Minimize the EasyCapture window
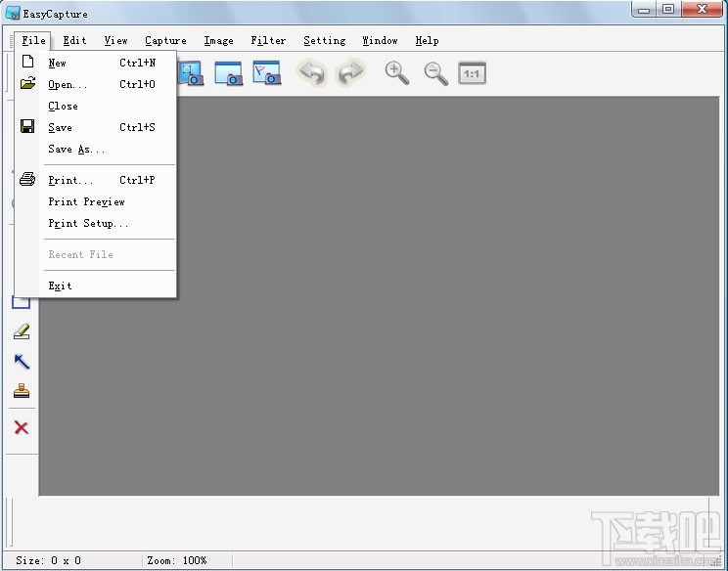728x571 pixels. pyautogui.click(x=644, y=9)
